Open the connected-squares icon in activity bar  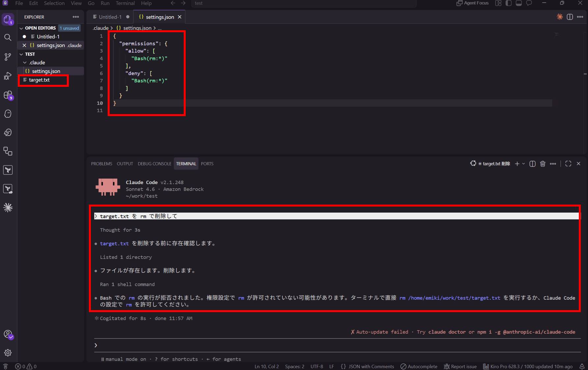point(8,151)
